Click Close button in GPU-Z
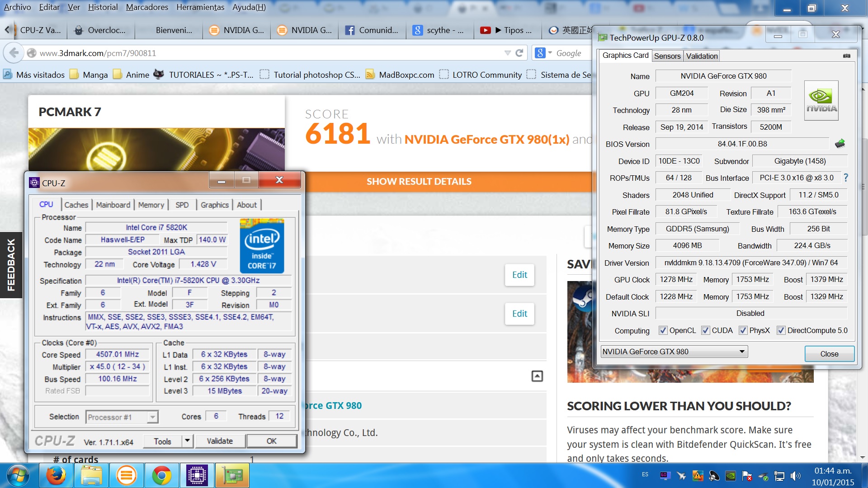The image size is (868, 488). [x=830, y=354]
